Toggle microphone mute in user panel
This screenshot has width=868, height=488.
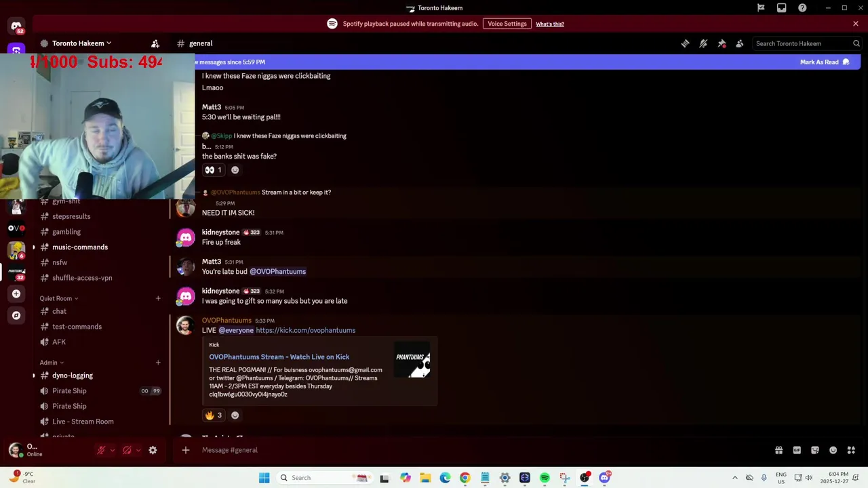[x=101, y=450]
